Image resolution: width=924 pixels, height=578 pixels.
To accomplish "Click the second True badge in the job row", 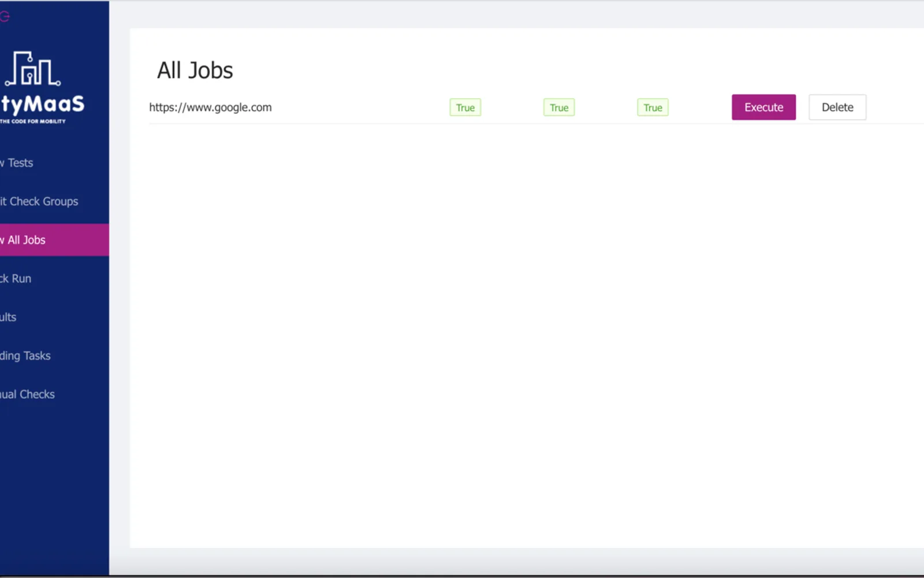I will click(559, 108).
